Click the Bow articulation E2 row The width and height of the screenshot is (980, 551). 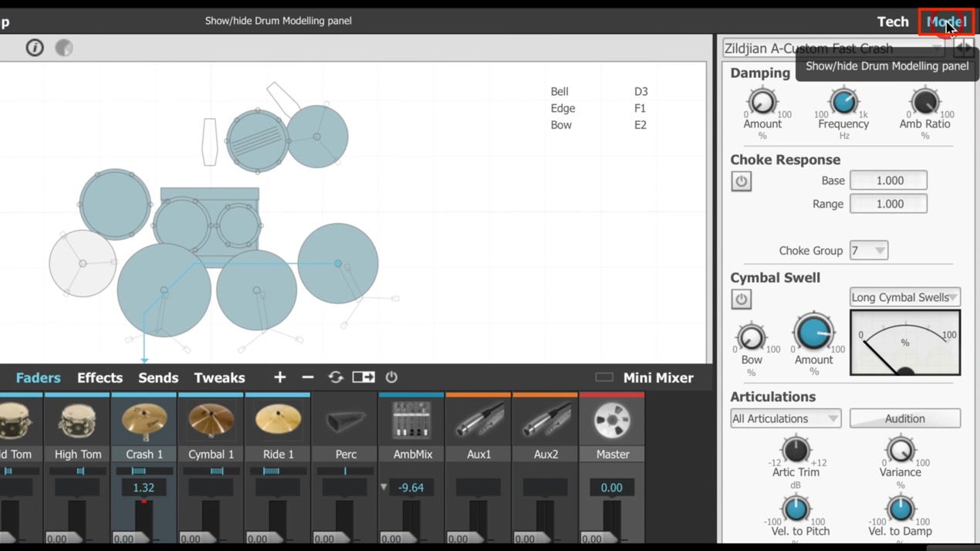coord(600,125)
